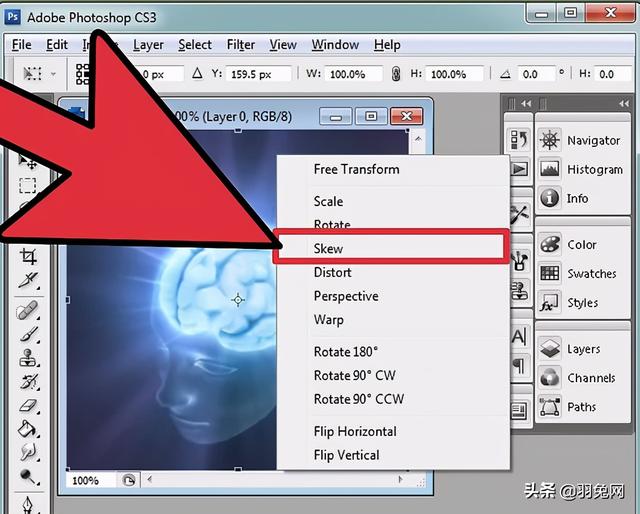Select the Smudge tool

pyautogui.click(x=28, y=452)
